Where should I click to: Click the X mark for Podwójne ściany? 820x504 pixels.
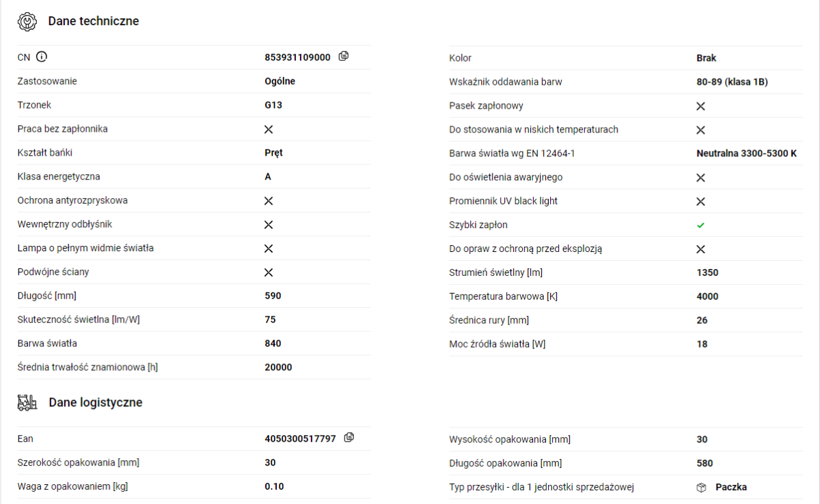pos(269,272)
